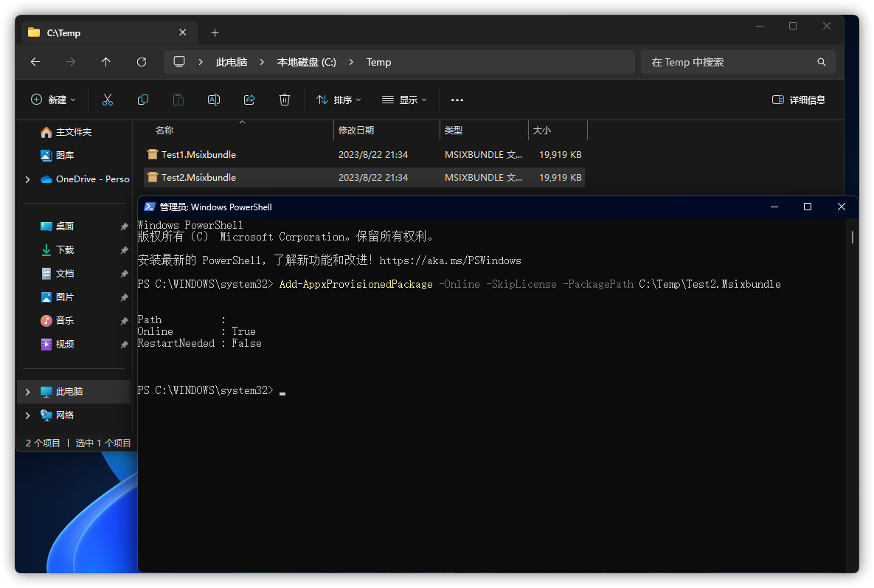Click the https://aka.ms/PSWindows URL text
Screen dimensions: 874x588
[450, 260]
